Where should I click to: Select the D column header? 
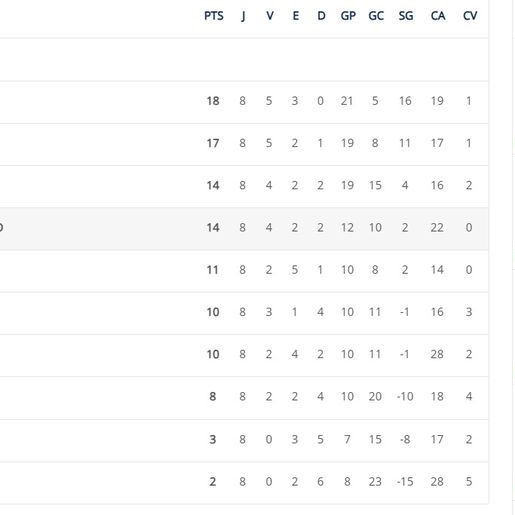click(321, 16)
